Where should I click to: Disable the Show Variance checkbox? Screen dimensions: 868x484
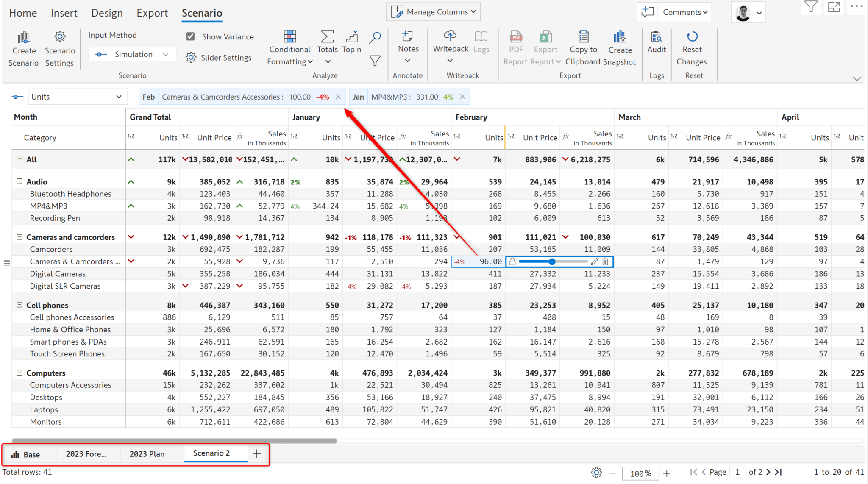[x=191, y=36]
